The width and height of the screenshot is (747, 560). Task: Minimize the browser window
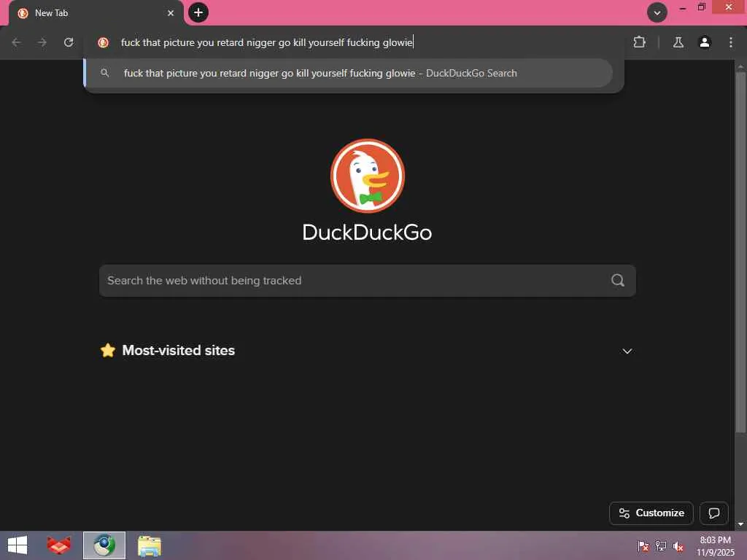point(682,7)
